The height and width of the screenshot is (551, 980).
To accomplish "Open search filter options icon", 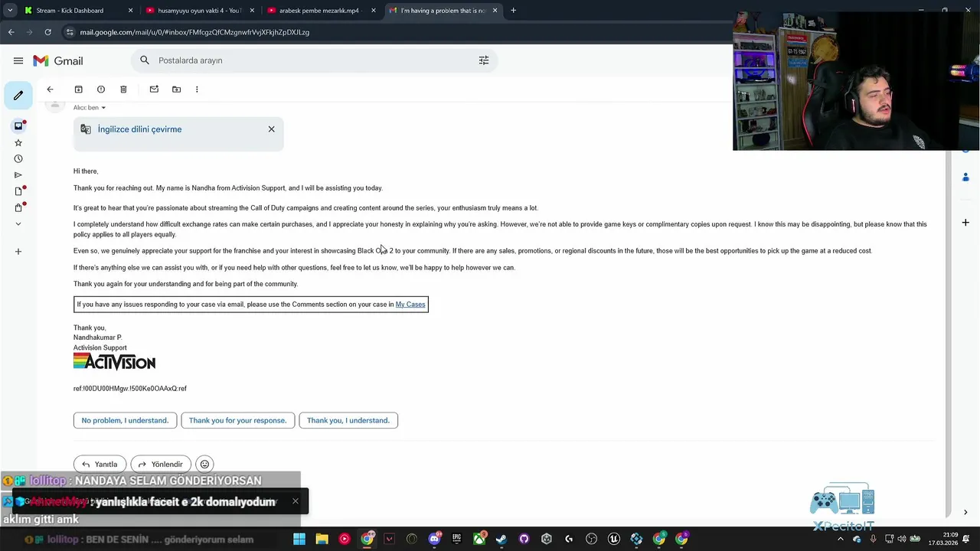I will coord(484,60).
